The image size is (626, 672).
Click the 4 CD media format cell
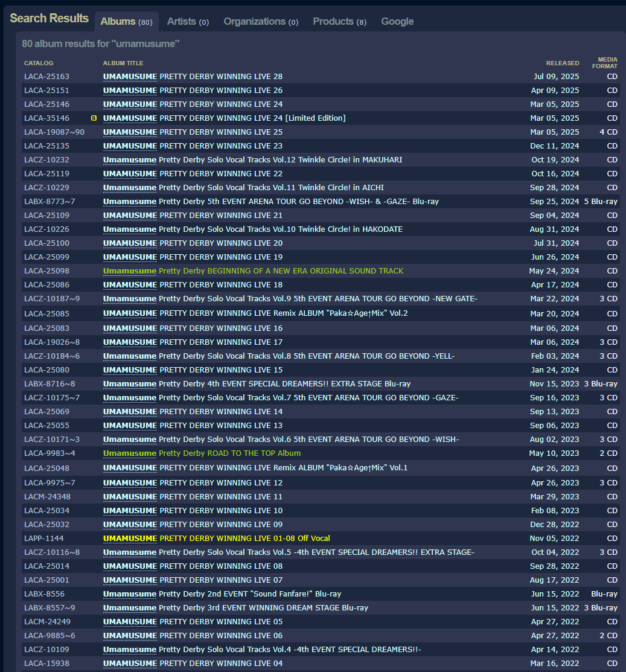pos(608,132)
